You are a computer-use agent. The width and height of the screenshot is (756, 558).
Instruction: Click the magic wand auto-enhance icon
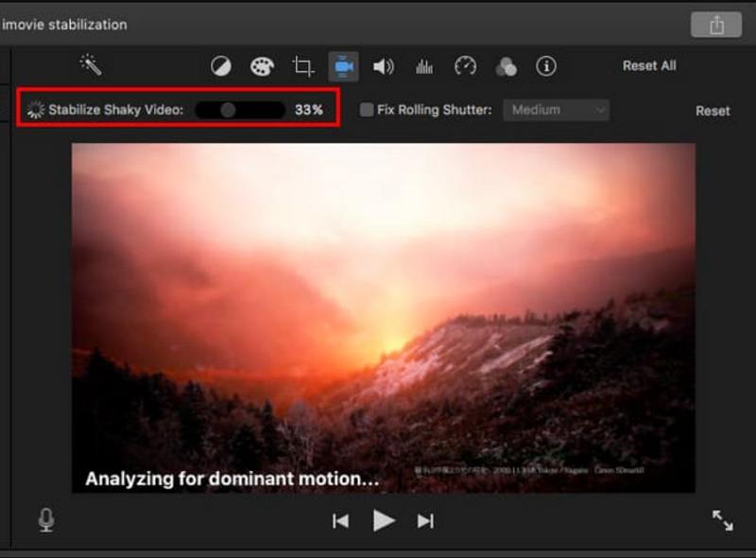coord(90,65)
